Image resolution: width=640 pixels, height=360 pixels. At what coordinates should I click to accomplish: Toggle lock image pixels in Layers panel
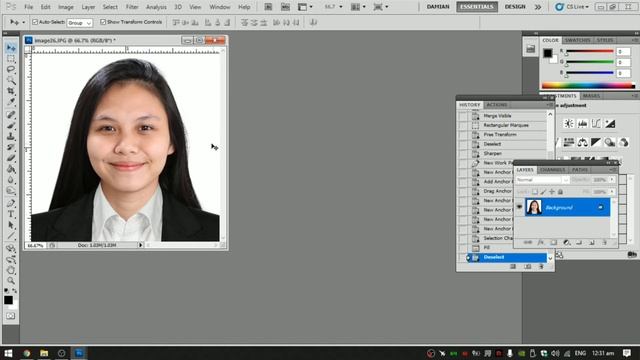[x=543, y=192]
